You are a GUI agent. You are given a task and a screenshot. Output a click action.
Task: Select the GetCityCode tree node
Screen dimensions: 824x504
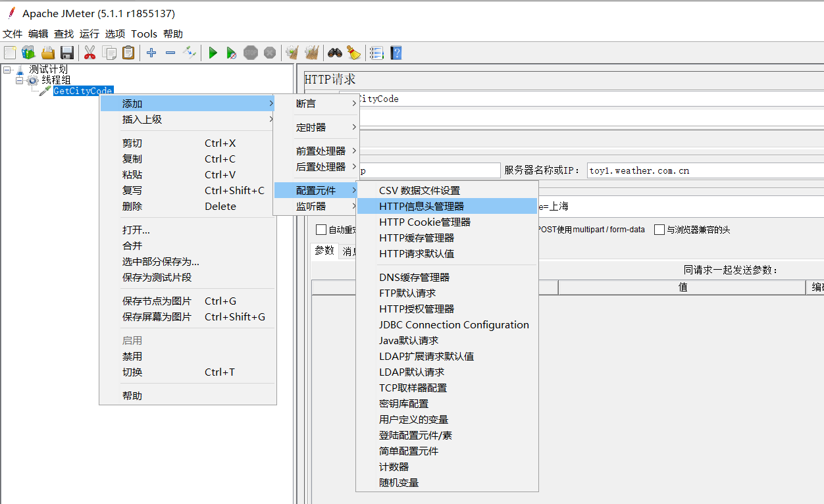pyautogui.click(x=83, y=91)
